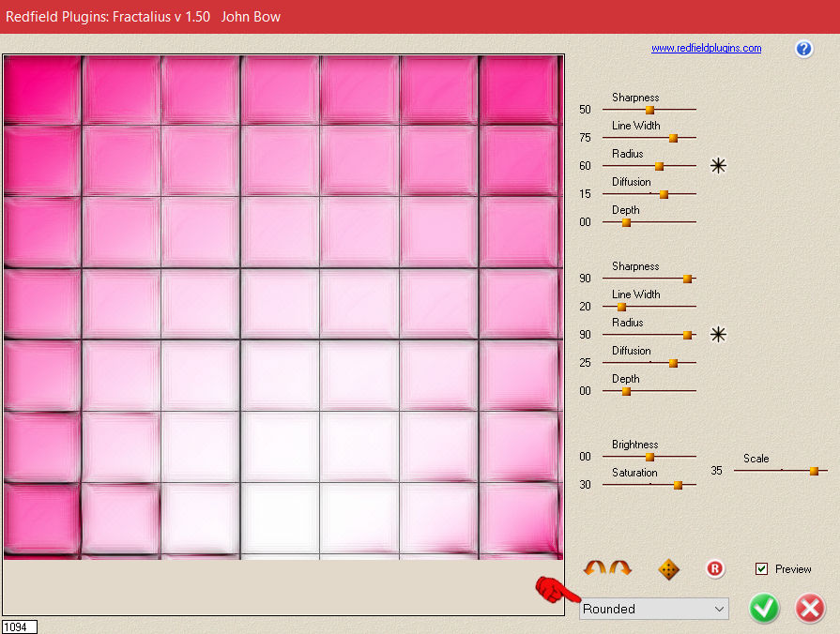Image resolution: width=840 pixels, height=634 pixels.
Task: Click the red R reset icon
Action: pos(714,568)
